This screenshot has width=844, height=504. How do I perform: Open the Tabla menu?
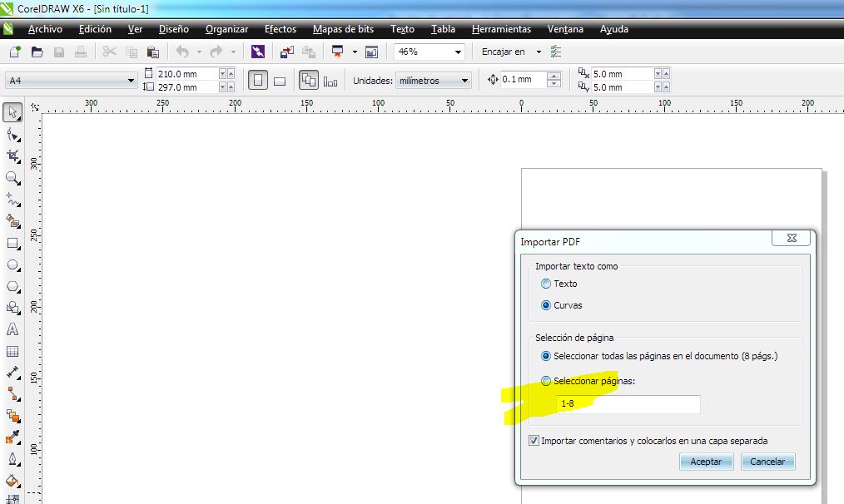click(x=443, y=29)
